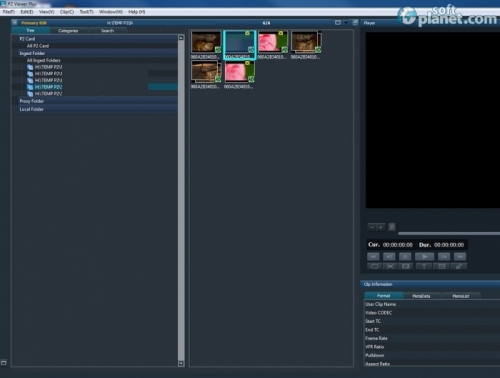Click the grey square button beside the zoom controls
500x378 pixels.
point(392,227)
